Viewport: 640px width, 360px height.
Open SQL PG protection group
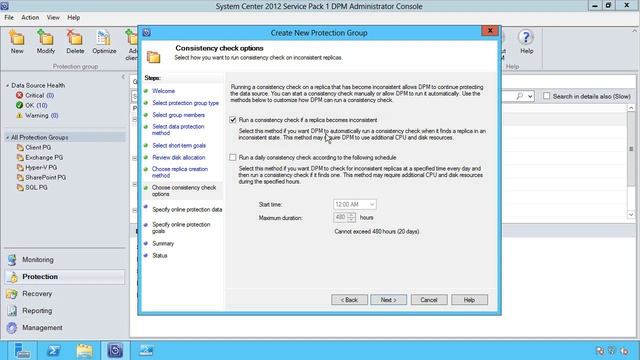click(32, 188)
